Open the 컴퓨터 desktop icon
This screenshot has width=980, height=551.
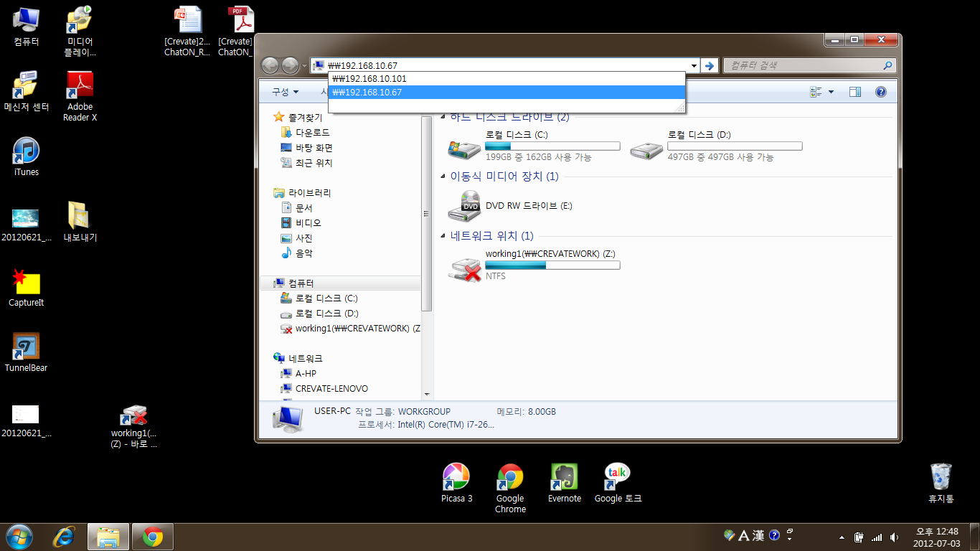coord(27,27)
